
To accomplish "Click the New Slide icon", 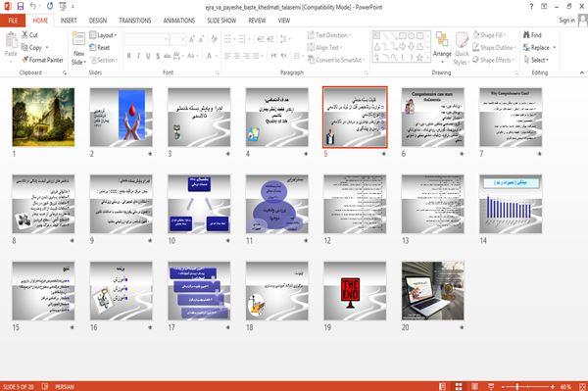I will [78, 39].
